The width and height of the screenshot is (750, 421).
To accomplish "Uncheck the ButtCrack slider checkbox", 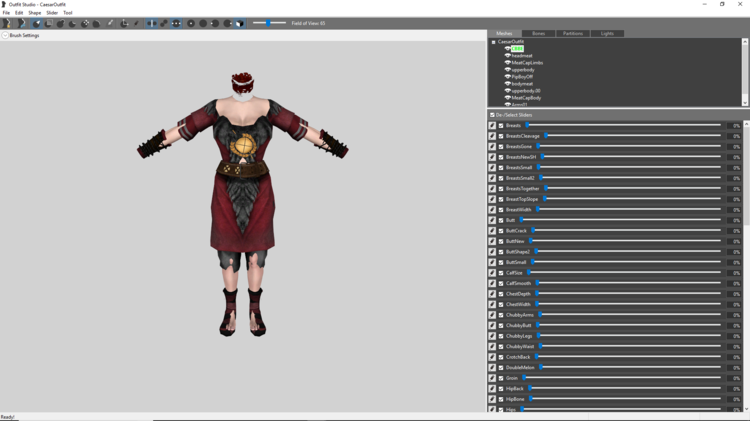I will pyautogui.click(x=501, y=231).
